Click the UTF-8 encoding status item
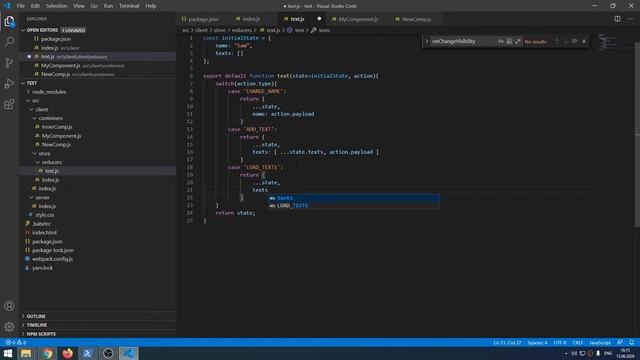 pos(560,342)
